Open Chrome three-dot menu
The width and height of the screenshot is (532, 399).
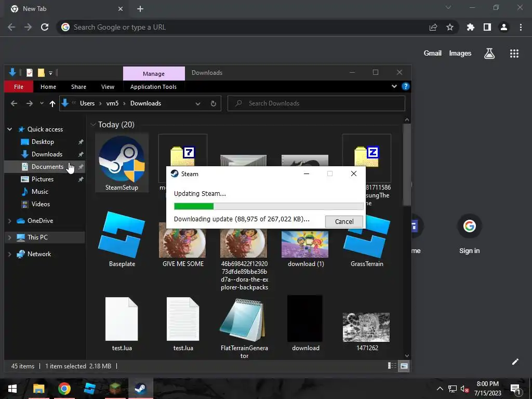521,27
